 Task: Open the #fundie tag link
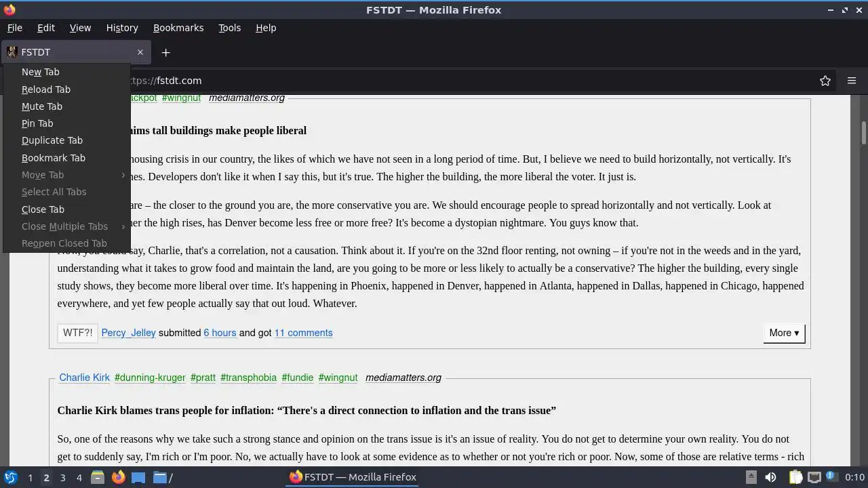pos(297,378)
